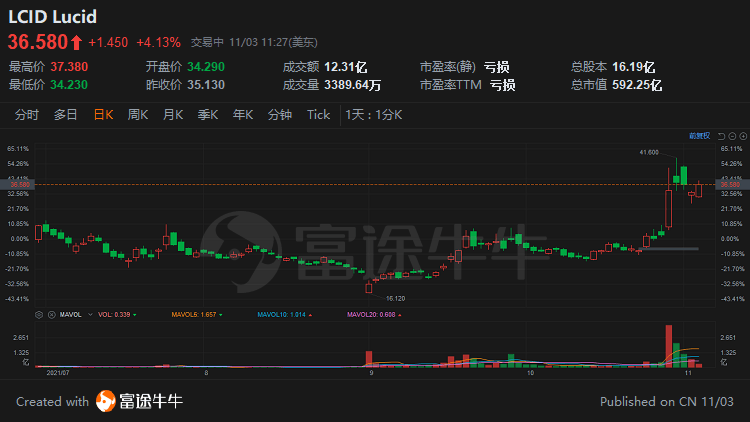The image size is (750, 422).
Task: Click the current price 36.580
Action: (x=38, y=42)
